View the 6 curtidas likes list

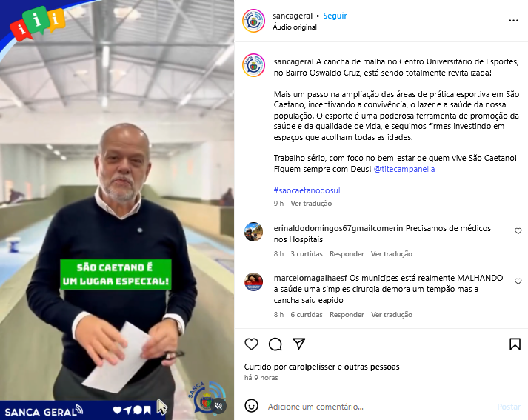click(x=307, y=315)
